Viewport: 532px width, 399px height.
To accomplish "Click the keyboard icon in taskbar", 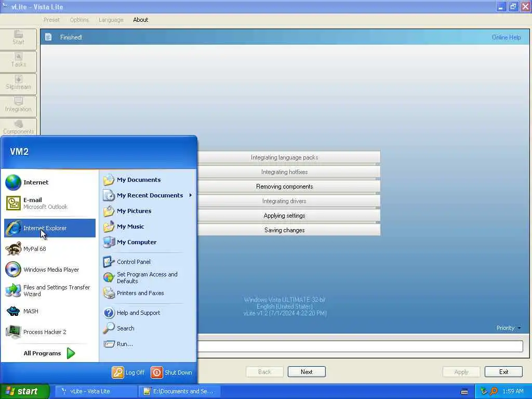I will coord(464,392).
